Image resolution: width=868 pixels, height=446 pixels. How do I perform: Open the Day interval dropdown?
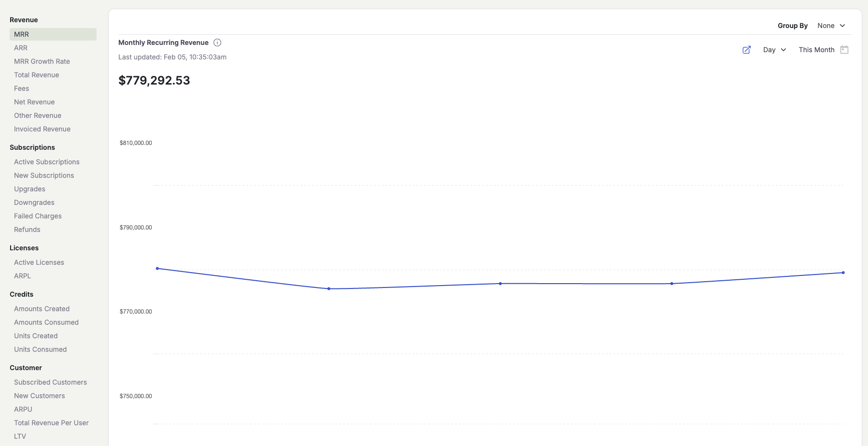coord(774,50)
